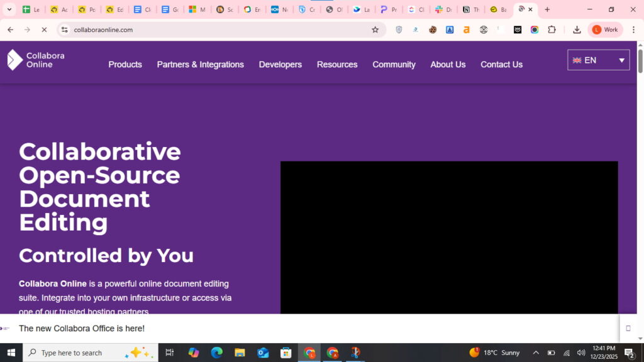Open File Explorer from the taskbar
The width and height of the screenshot is (644, 362).
(240, 353)
